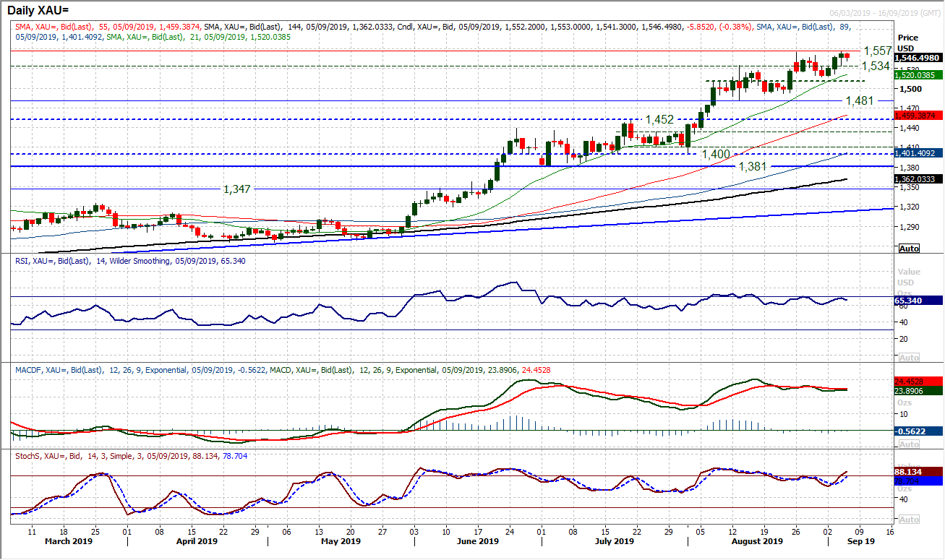Viewport: 945px width, 560px height.
Task: Click the 1,400 level annotation
Action: coord(716,154)
